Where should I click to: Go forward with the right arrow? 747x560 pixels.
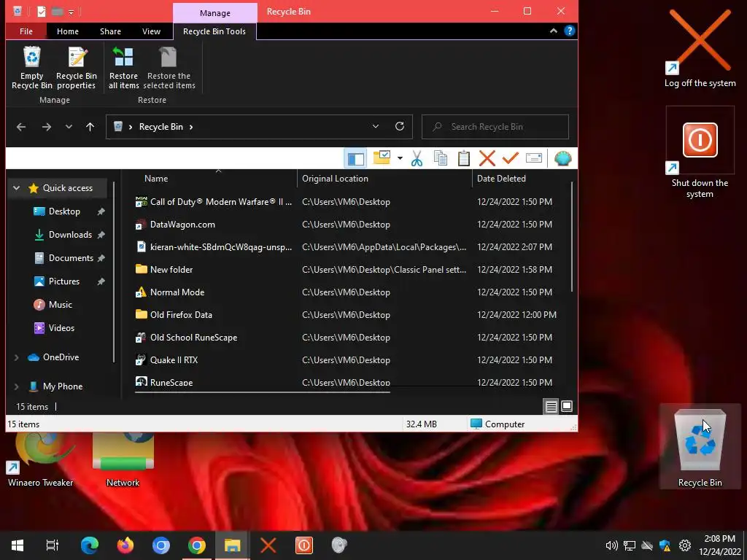pyautogui.click(x=46, y=127)
